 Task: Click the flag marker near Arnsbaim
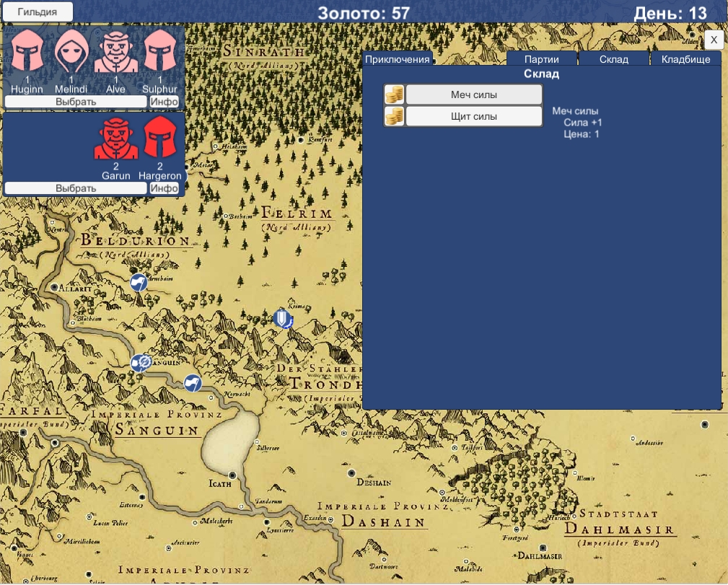pyautogui.click(x=139, y=283)
